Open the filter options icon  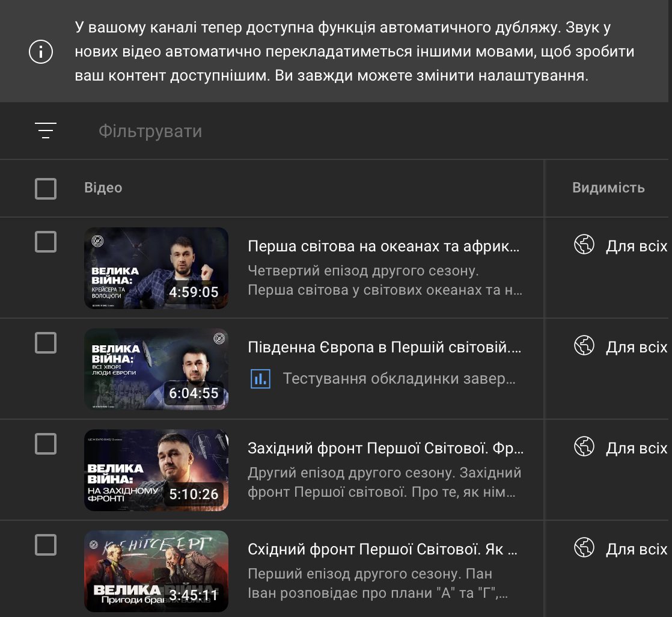(x=45, y=130)
